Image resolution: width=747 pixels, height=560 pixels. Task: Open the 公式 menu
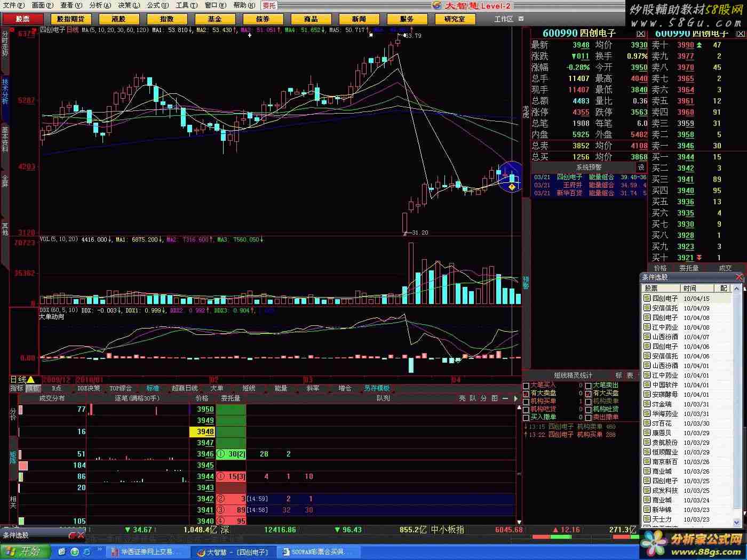pos(158,5)
